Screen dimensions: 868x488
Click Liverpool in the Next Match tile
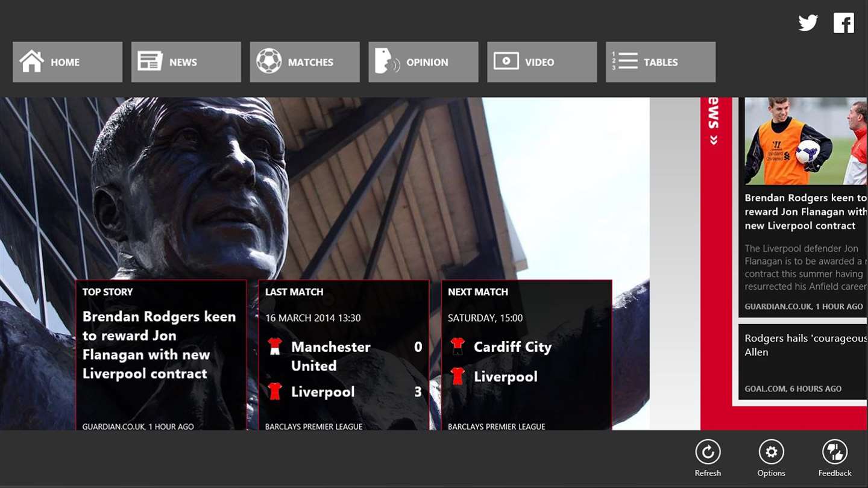click(505, 377)
